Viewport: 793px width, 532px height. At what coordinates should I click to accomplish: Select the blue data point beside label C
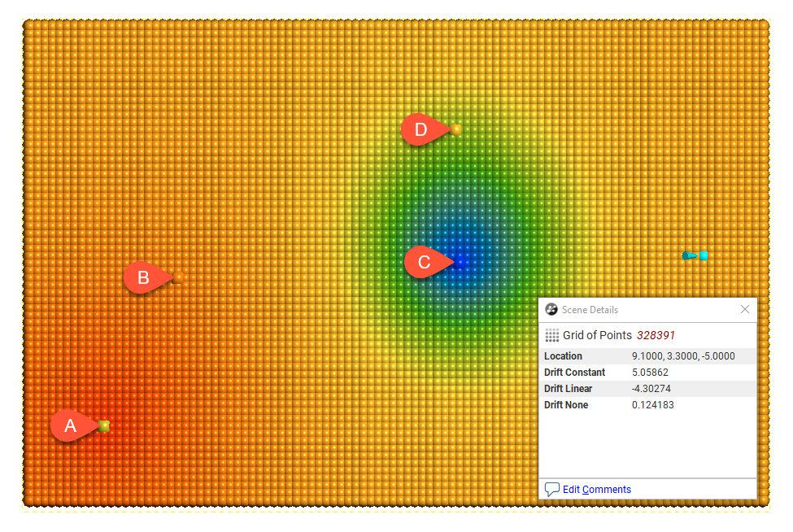pos(460,263)
